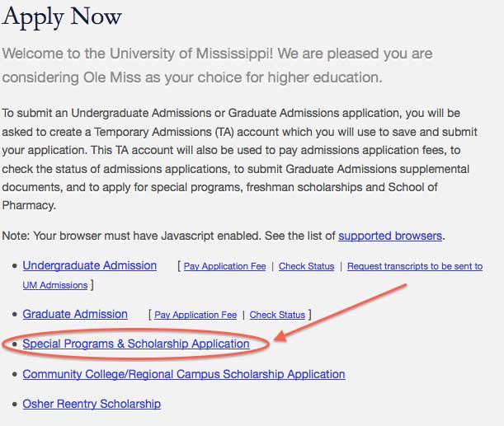Screen dimensions: 504x426
Task: Open Pay Application Fee for Undergraduate Admission
Action: click(x=224, y=266)
